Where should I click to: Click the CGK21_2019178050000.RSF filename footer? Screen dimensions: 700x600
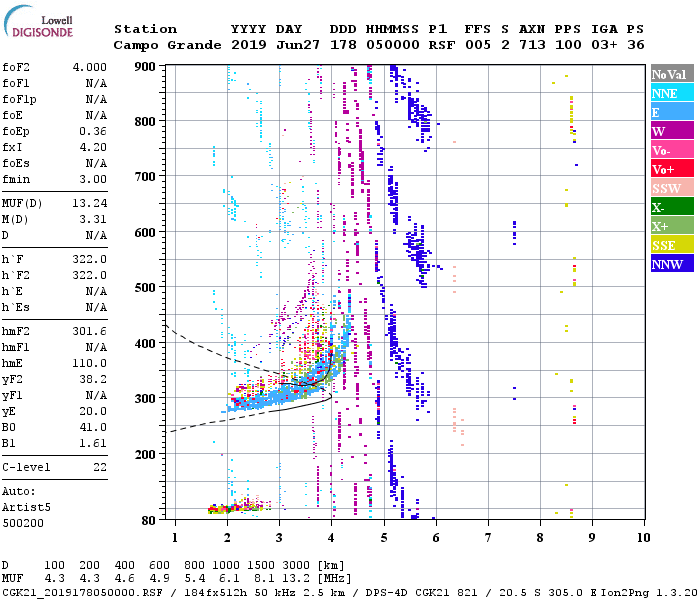coord(82,592)
